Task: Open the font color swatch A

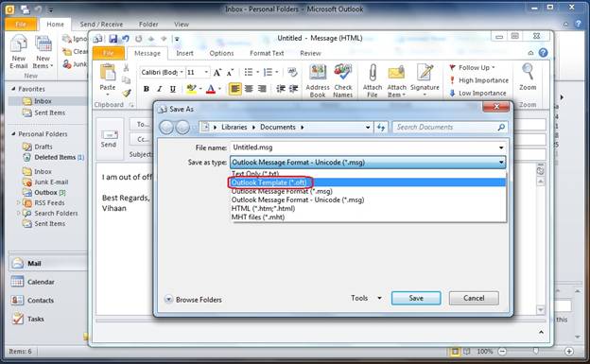Action: 211,89
